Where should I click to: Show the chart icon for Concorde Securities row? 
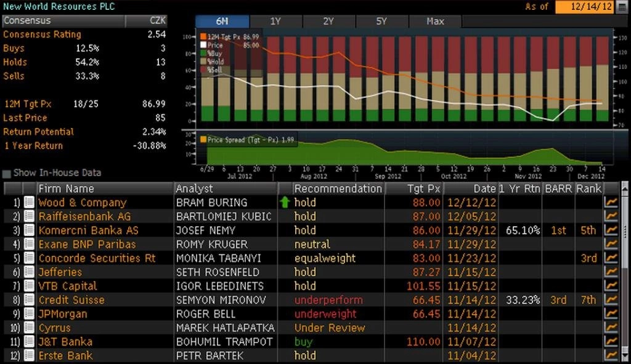pyautogui.click(x=611, y=258)
